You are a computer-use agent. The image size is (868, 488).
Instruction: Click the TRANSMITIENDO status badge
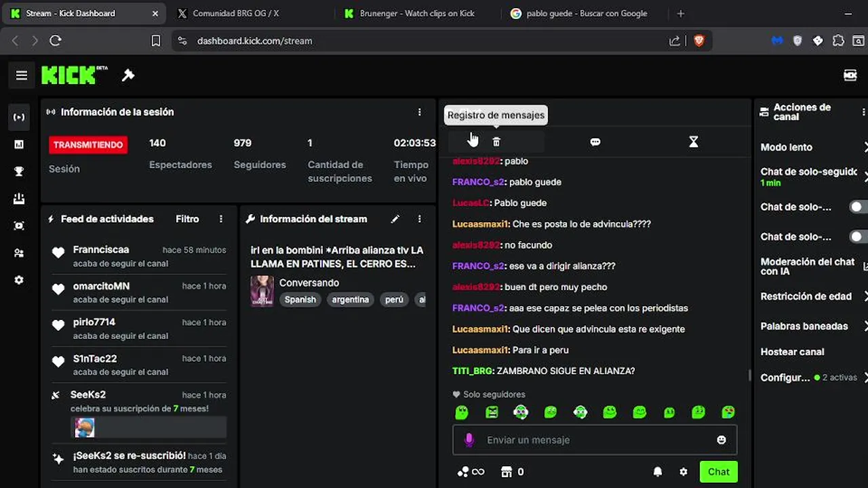(88, 144)
